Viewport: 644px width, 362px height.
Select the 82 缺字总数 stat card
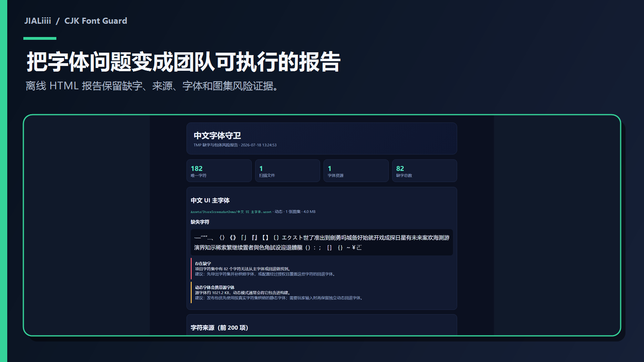[424, 171]
